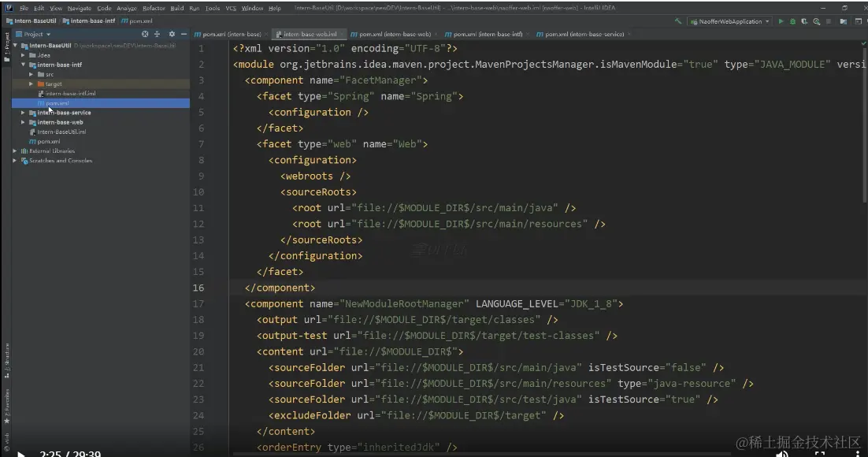Click the video player play button
Image resolution: width=868 pixels, height=457 pixels.
pyautogui.click(x=21, y=454)
